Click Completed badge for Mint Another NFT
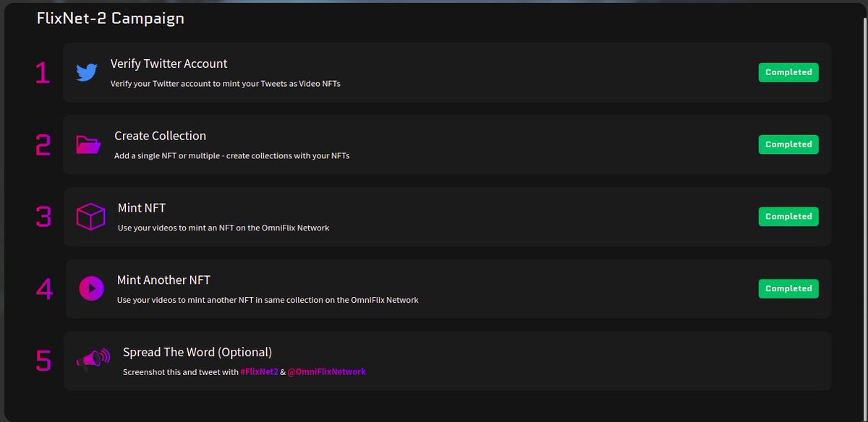Image resolution: width=868 pixels, height=422 pixels. pyautogui.click(x=788, y=288)
